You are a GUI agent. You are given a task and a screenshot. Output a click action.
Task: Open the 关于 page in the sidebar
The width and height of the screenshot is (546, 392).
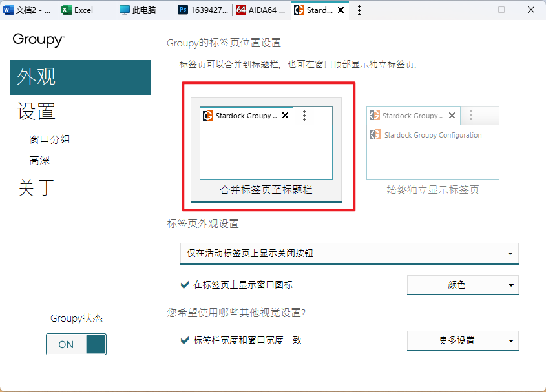click(37, 188)
